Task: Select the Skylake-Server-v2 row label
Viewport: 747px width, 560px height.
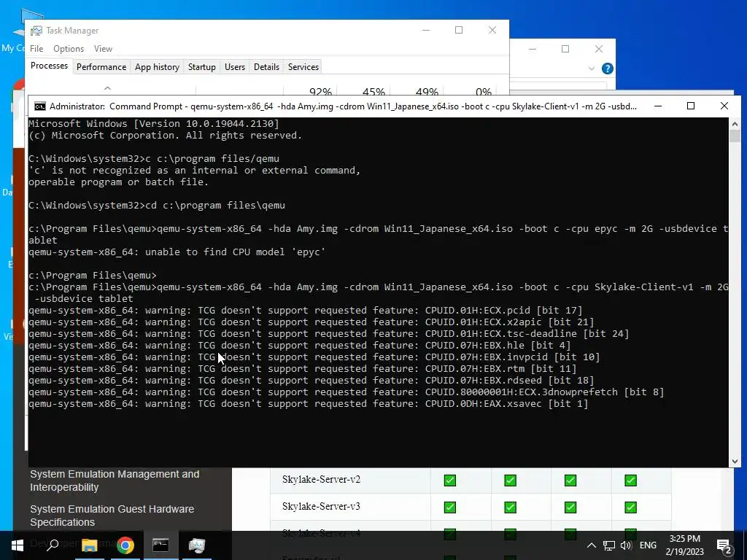Action: click(x=321, y=479)
